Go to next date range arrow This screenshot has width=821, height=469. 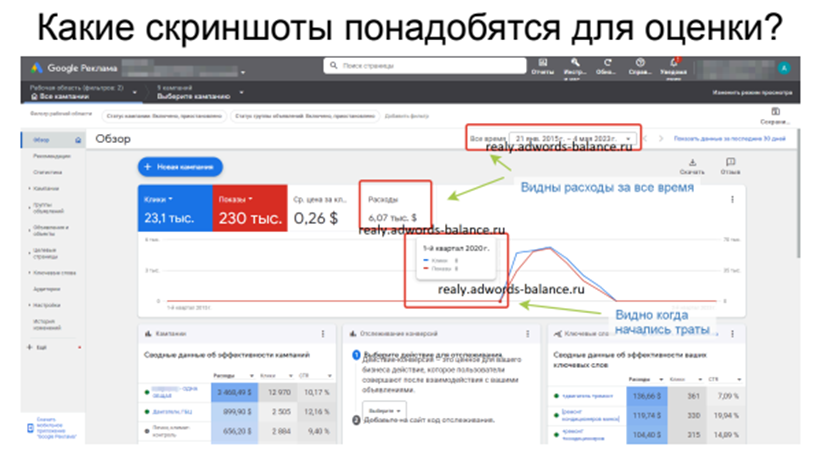click(x=661, y=139)
